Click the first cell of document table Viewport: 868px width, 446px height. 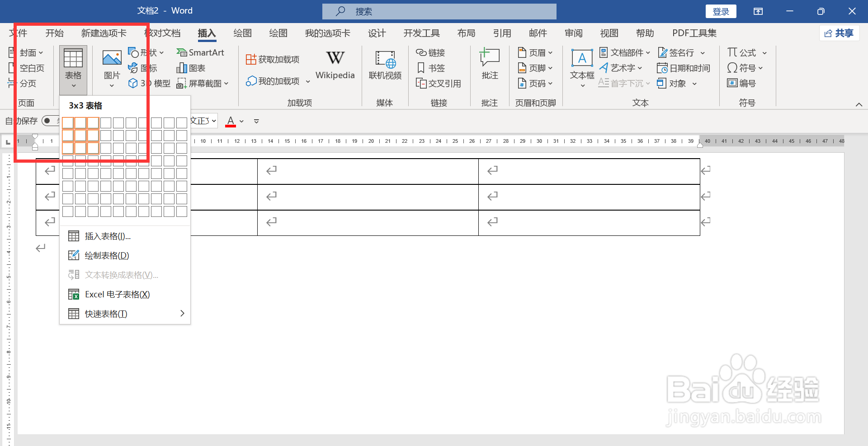pos(48,171)
